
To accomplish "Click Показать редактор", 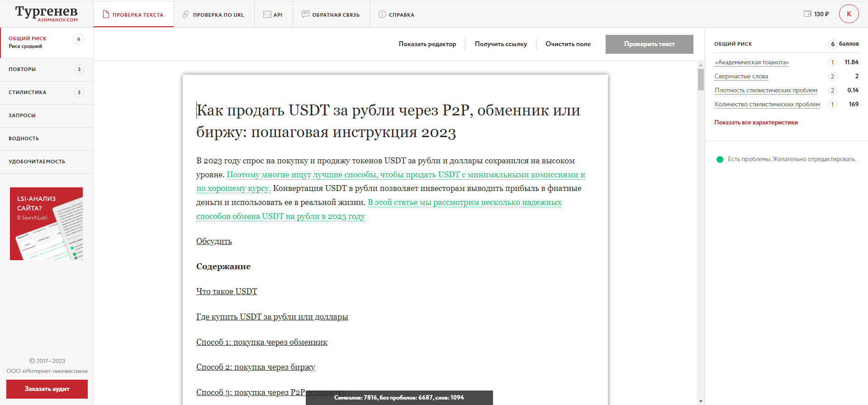I will (x=427, y=44).
